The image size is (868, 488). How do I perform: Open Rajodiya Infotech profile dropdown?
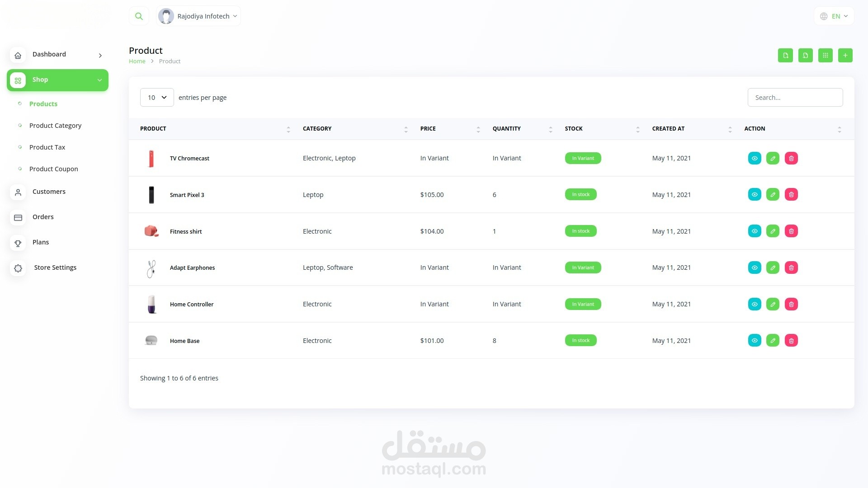point(198,16)
